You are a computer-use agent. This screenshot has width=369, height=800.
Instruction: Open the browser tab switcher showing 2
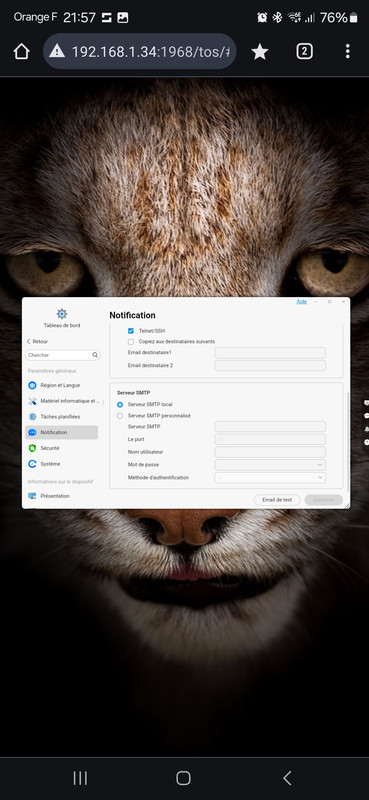304,51
